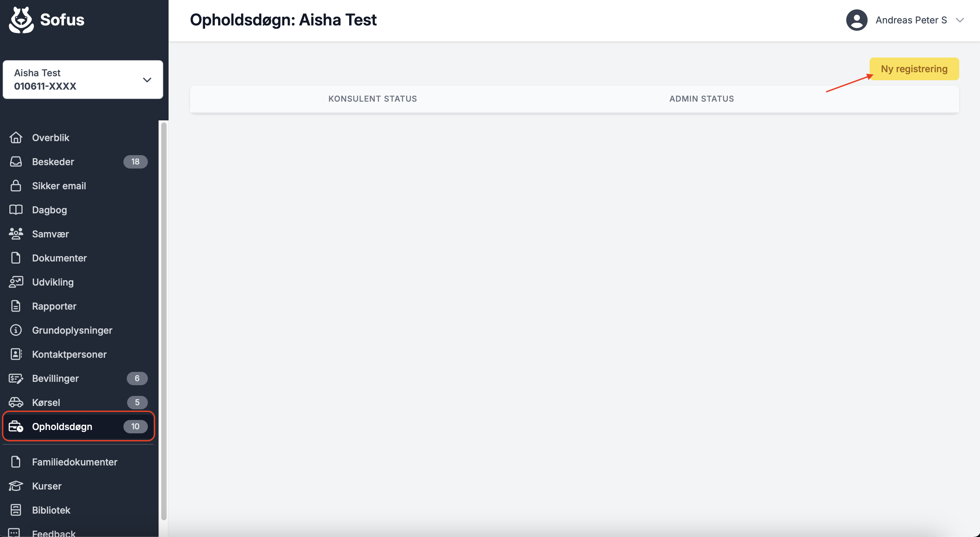This screenshot has width=980, height=537.
Task: Click the Dagbog open book icon
Action: point(16,210)
